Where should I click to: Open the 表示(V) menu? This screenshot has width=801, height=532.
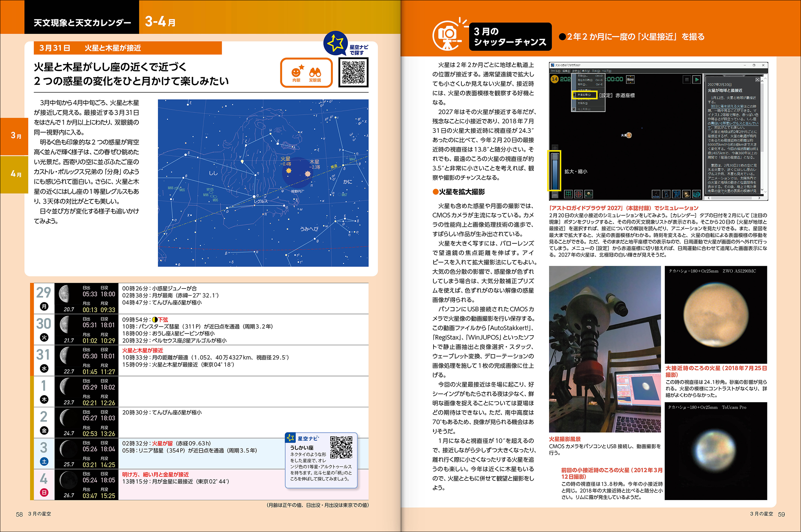586,71
